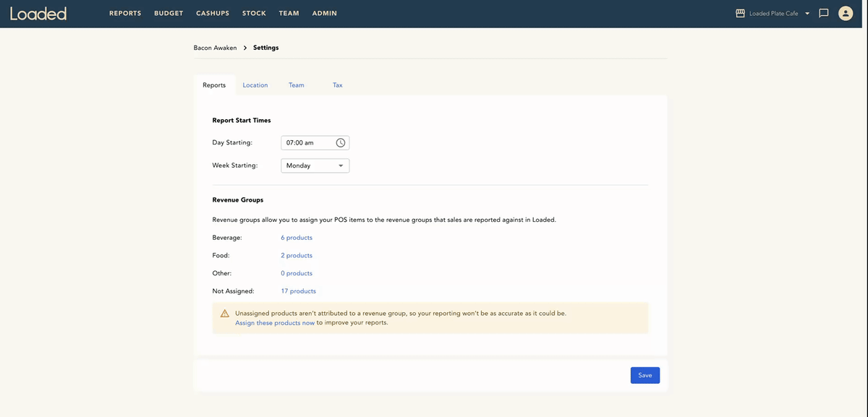The image size is (868, 417).
Task: Click the Settings breadcrumb text
Action: pyautogui.click(x=265, y=48)
